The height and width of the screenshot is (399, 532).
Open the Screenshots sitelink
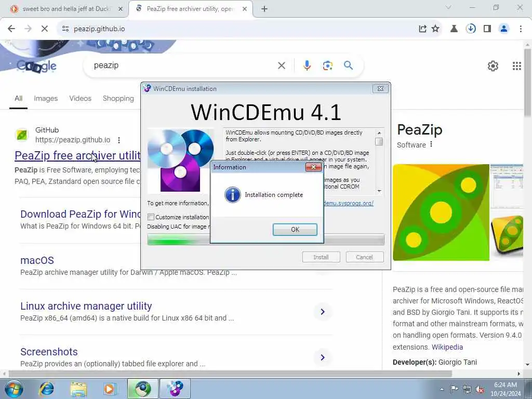(49, 352)
